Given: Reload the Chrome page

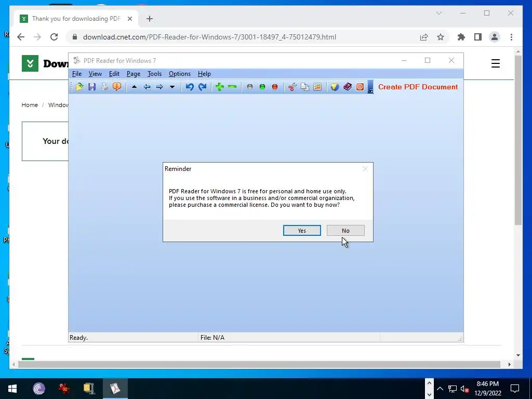Looking at the screenshot, I should click(54, 37).
